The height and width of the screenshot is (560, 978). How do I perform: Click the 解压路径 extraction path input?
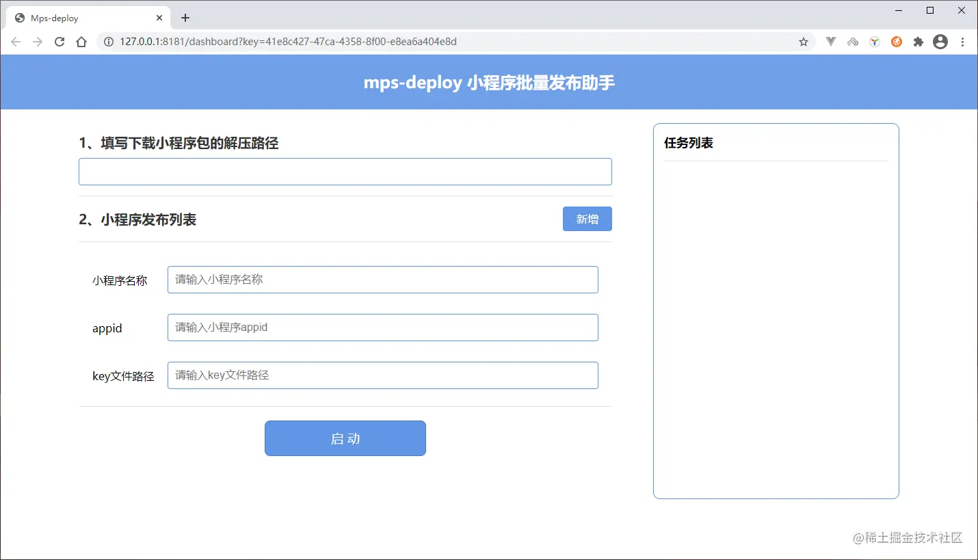click(345, 171)
